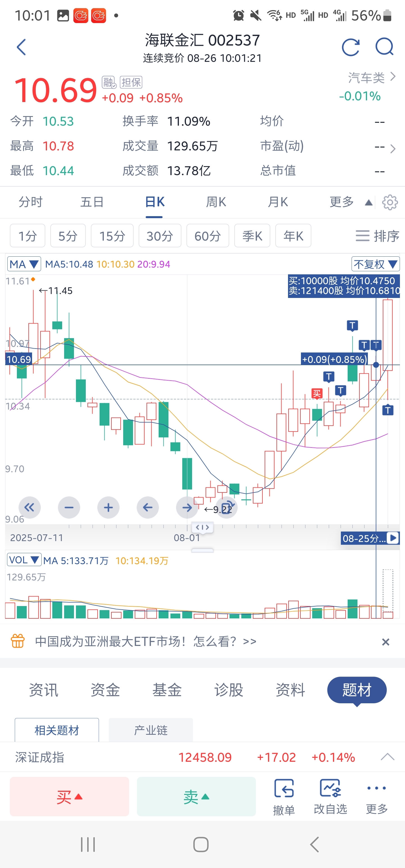Screen dimensions: 405x868
Task: Tap the rotate-landscape chart icon
Action: coord(227,507)
